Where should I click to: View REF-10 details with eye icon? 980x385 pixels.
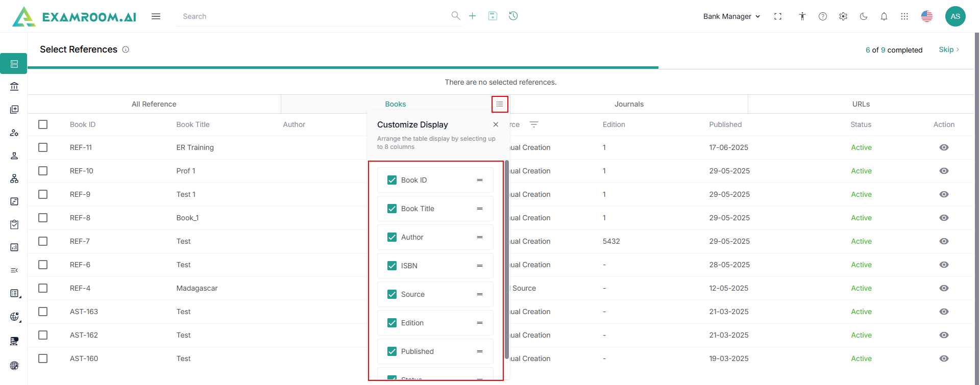point(944,171)
